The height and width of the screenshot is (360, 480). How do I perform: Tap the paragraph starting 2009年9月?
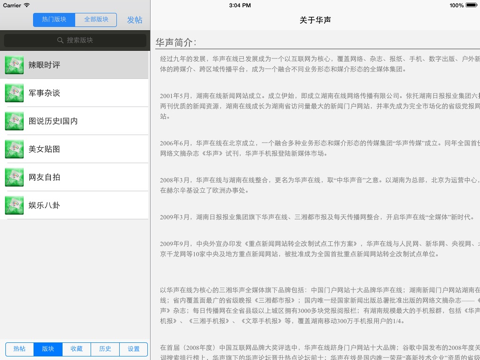(x=320, y=249)
